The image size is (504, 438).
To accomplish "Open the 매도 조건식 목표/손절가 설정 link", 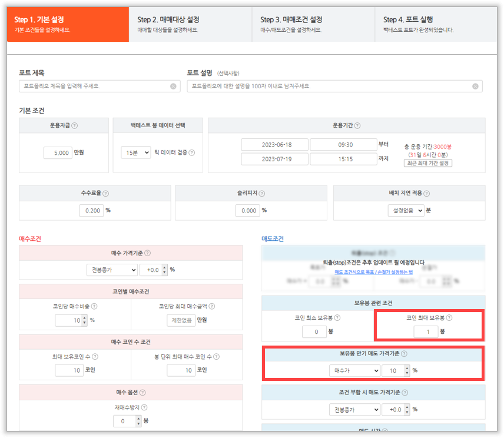I will tap(373, 271).
